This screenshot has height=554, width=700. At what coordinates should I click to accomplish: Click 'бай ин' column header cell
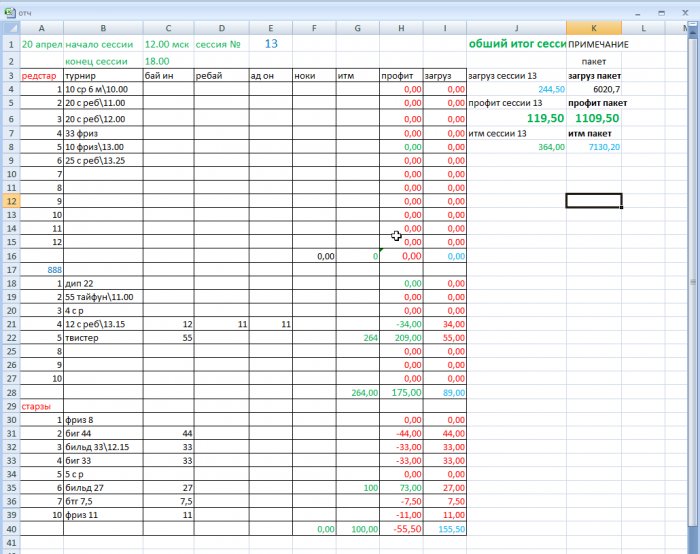tap(168, 76)
